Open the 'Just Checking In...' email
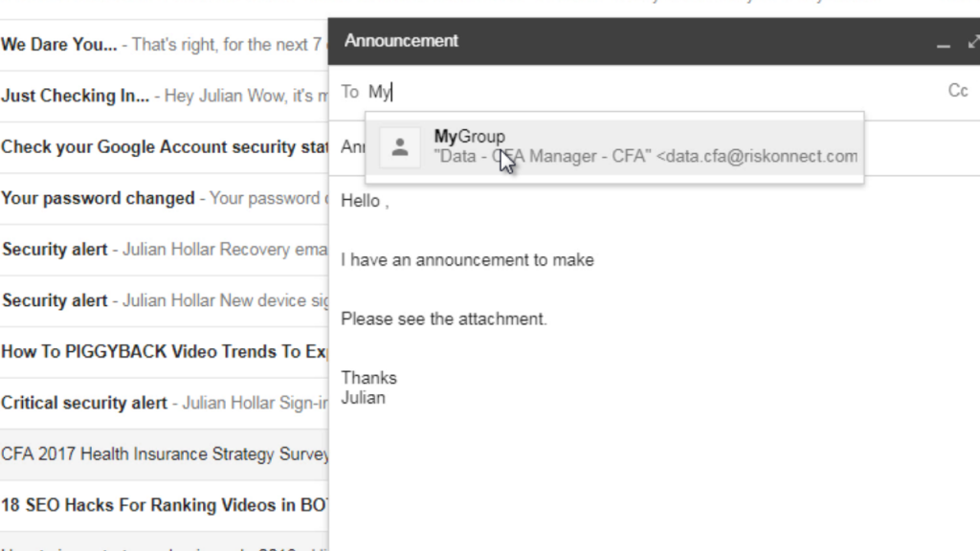This screenshot has height=551, width=980. (164, 97)
